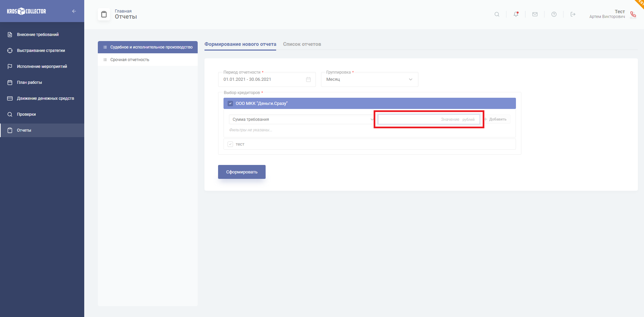Viewport: 644px width, 317px height.
Task: Open the Группировка dropdown
Action: pos(370,79)
